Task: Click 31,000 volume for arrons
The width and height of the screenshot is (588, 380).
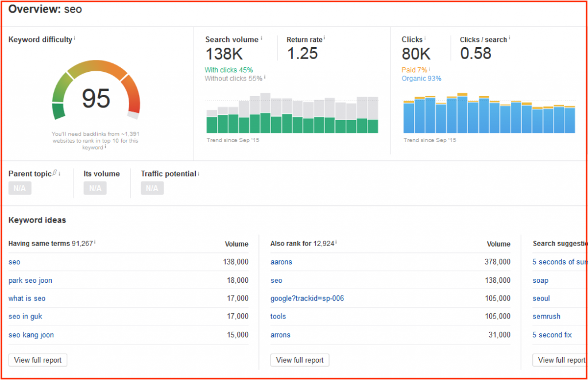Action: 500,335
